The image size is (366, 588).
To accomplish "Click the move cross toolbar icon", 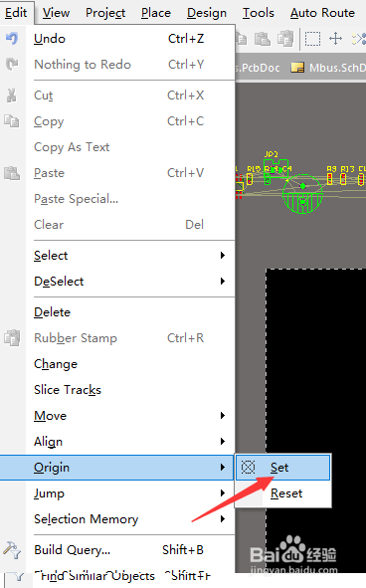I will click(x=335, y=38).
